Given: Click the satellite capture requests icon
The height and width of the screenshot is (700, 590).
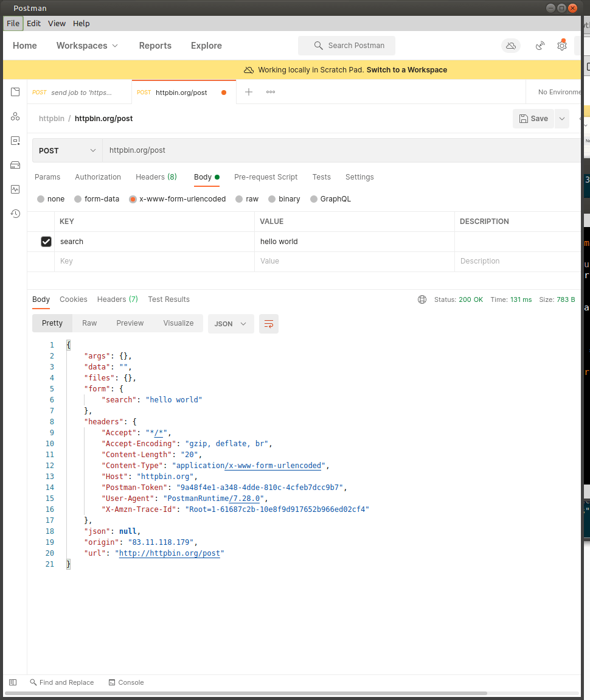Looking at the screenshot, I should 540,46.
